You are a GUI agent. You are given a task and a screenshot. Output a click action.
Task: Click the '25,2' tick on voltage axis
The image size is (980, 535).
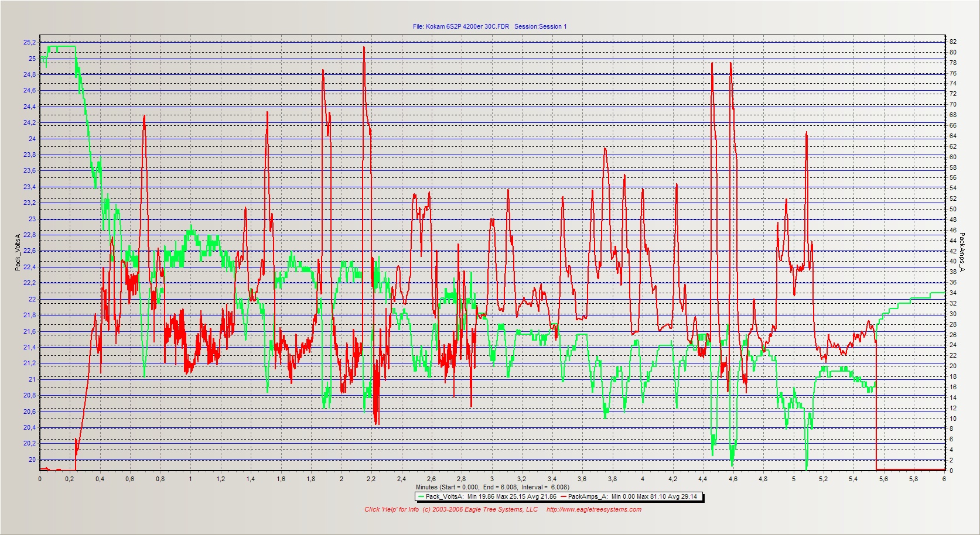click(29, 42)
